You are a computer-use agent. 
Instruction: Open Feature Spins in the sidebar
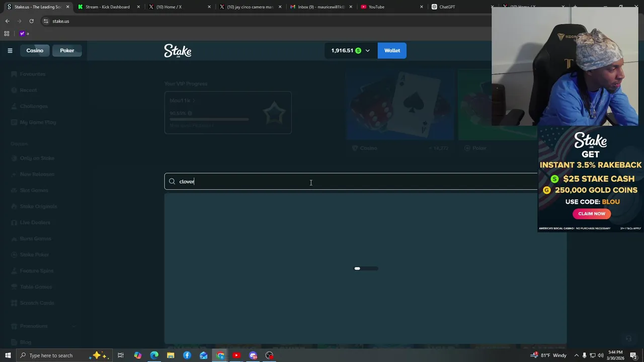coord(36,270)
